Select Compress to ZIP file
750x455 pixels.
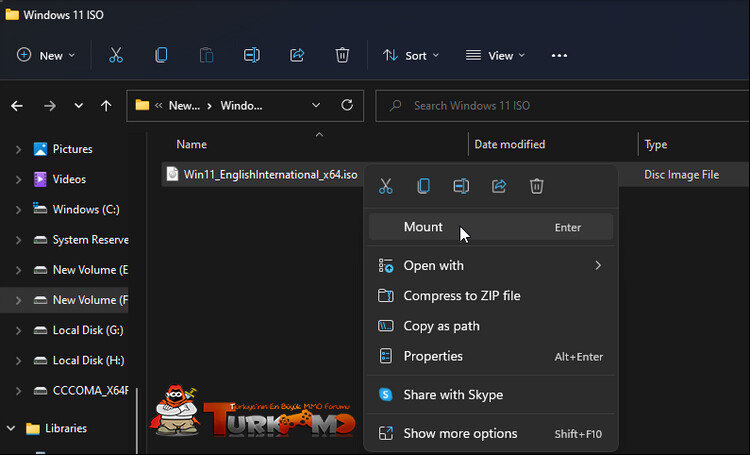[491, 296]
